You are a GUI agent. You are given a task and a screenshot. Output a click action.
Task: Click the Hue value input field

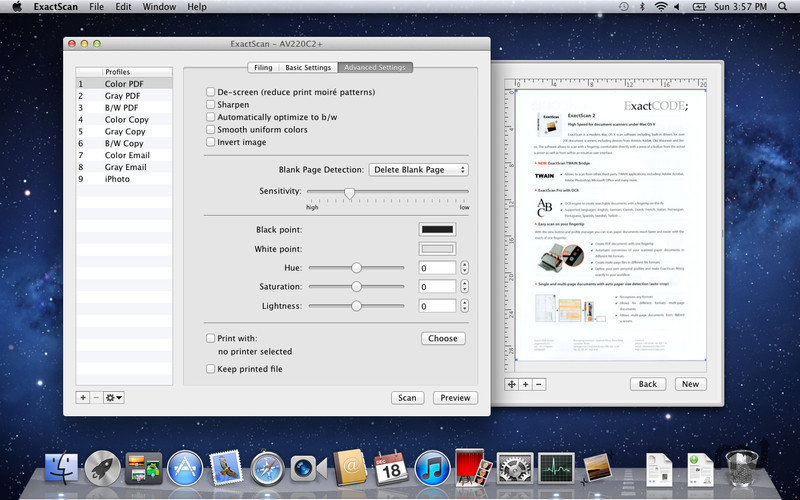point(437,268)
